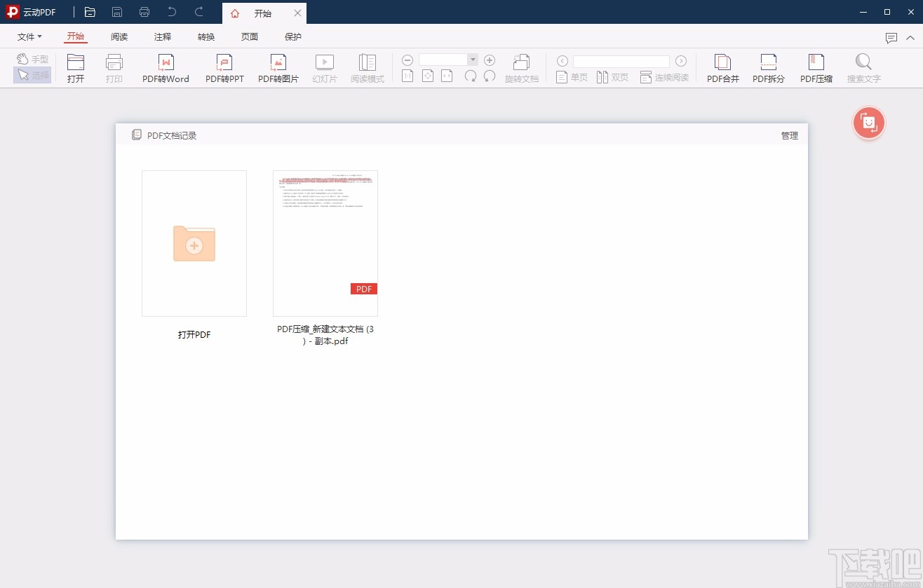Click the 打开PDF folder tile
The width and height of the screenshot is (923, 588).
[x=194, y=243]
